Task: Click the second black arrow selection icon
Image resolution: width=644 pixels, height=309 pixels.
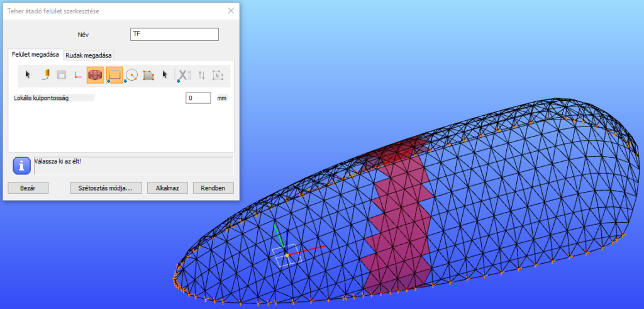Action: (x=165, y=75)
